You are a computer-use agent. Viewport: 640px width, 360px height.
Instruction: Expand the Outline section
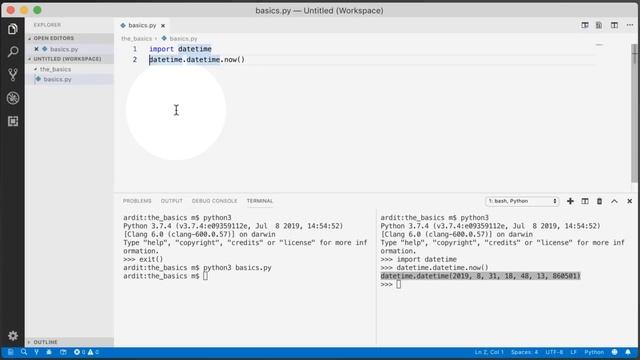click(x=69, y=342)
